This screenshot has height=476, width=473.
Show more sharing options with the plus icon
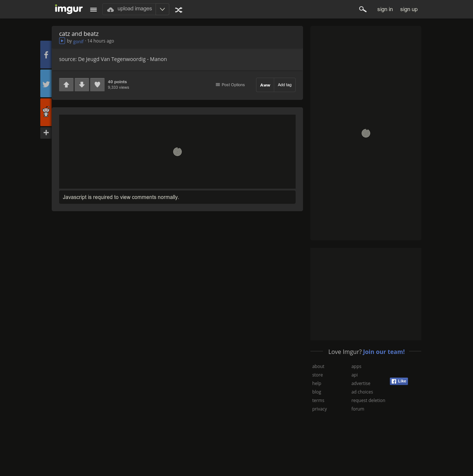click(x=46, y=133)
